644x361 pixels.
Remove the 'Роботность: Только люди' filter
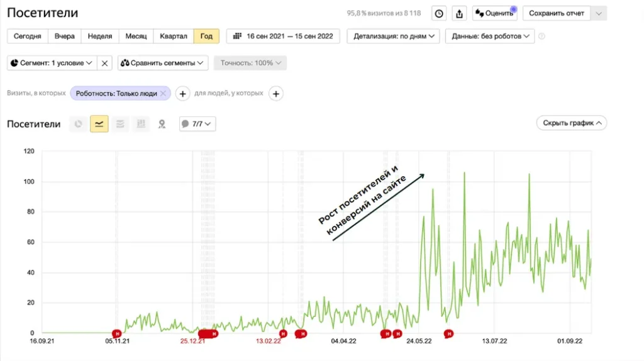(x=163, y=94)
